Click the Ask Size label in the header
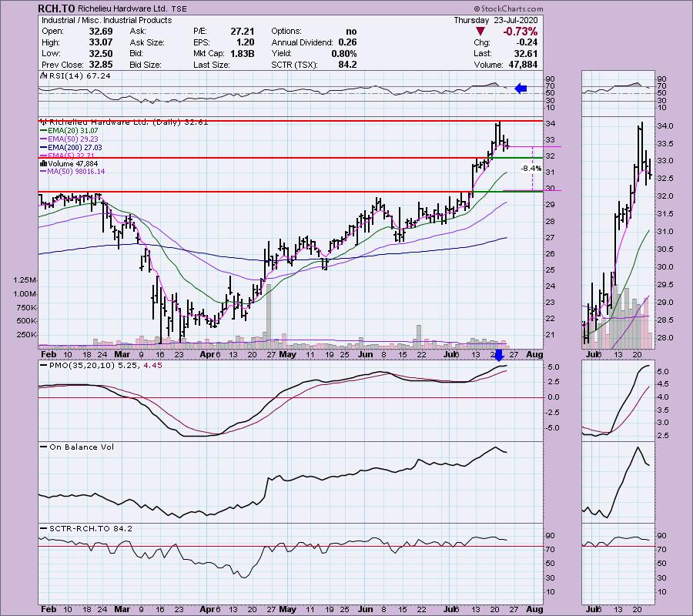 click(x=147, y=42)
